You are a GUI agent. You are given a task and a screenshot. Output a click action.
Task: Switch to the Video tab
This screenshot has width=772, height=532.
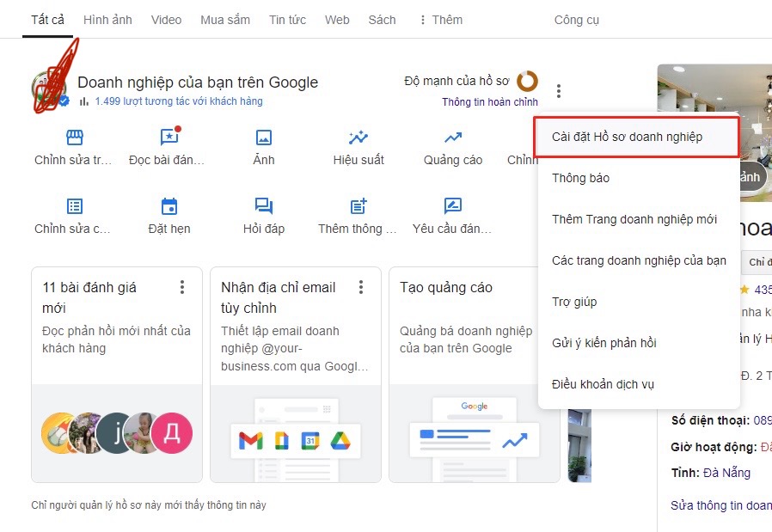[x=167, y=20]
